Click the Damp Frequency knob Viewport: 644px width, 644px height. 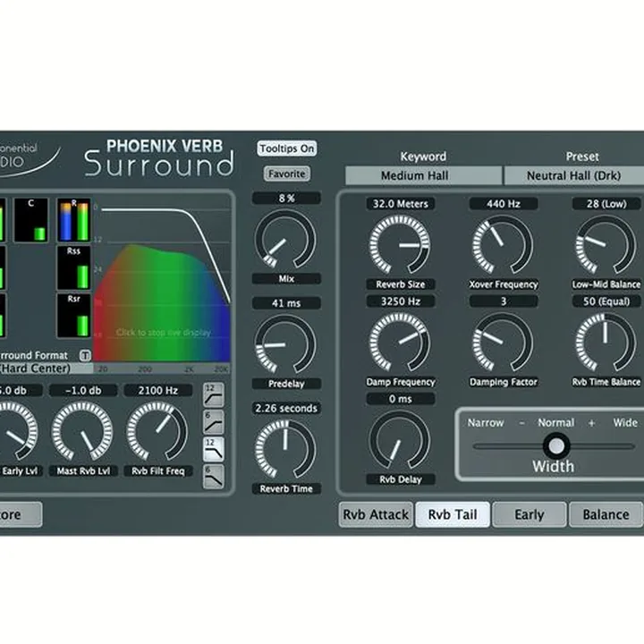[x=400, y=343]
